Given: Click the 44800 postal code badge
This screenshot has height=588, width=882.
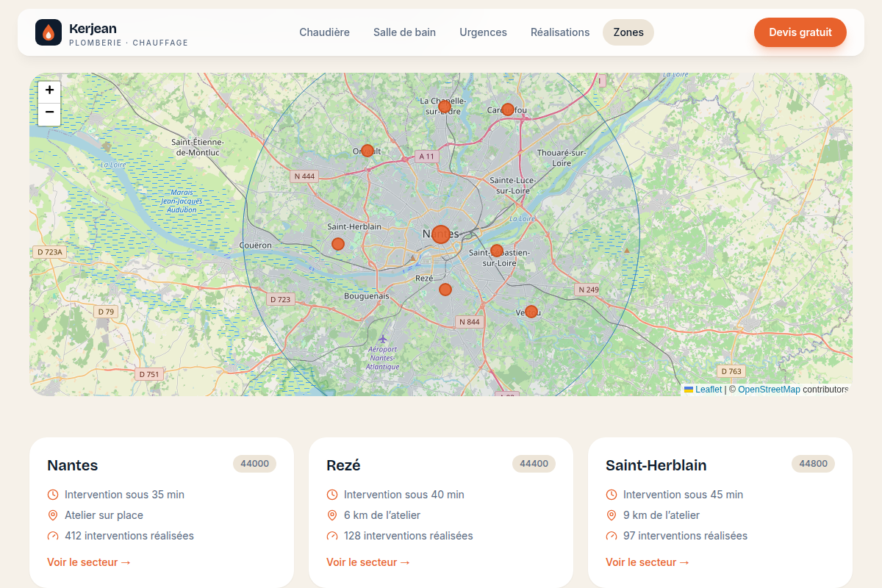Looking at the screenshot, I should [814, 464].
